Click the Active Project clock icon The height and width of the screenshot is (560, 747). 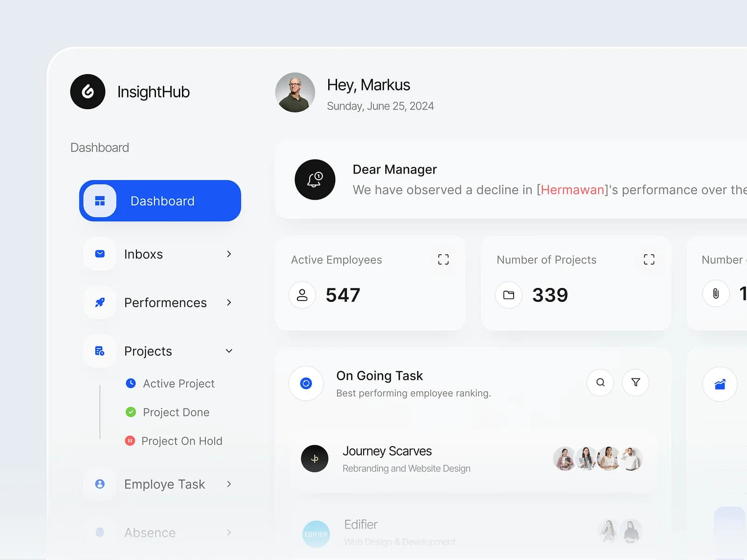(x=131, y=383)
